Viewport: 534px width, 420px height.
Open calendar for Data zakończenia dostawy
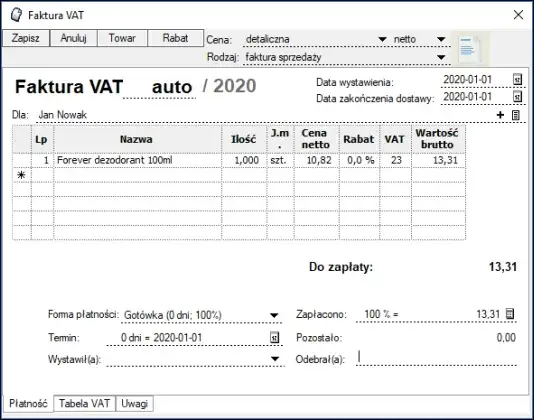coord(517,96)
